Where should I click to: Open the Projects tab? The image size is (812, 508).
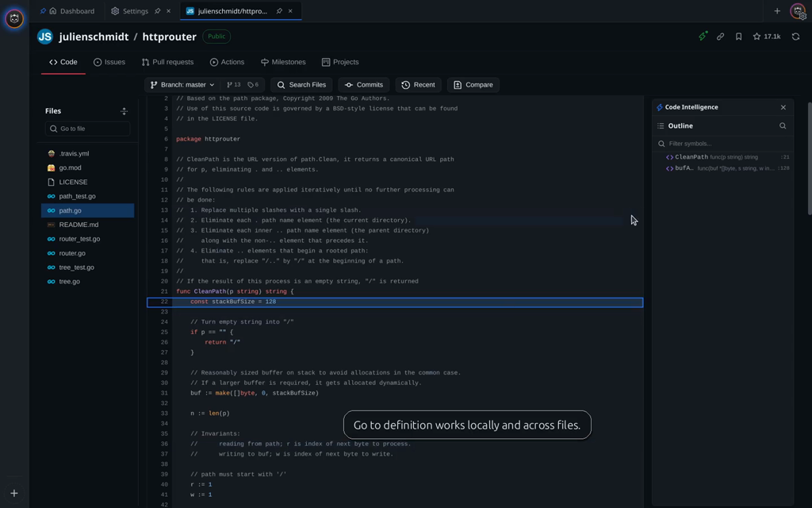340,62
